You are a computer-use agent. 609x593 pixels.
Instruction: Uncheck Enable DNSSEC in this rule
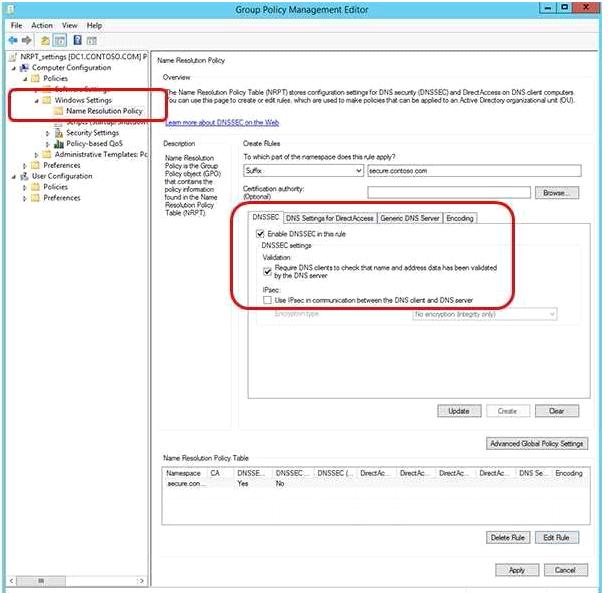click(260, 234)
